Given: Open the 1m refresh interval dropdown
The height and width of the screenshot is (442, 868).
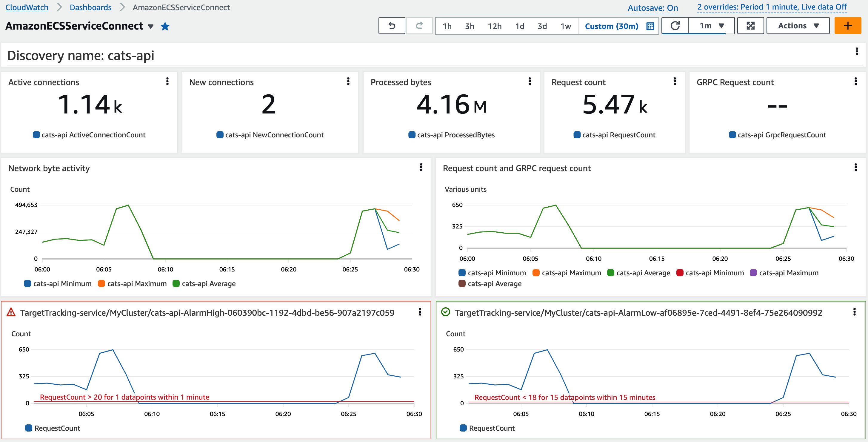Looking at the screenshot, I should coord(711,26).
